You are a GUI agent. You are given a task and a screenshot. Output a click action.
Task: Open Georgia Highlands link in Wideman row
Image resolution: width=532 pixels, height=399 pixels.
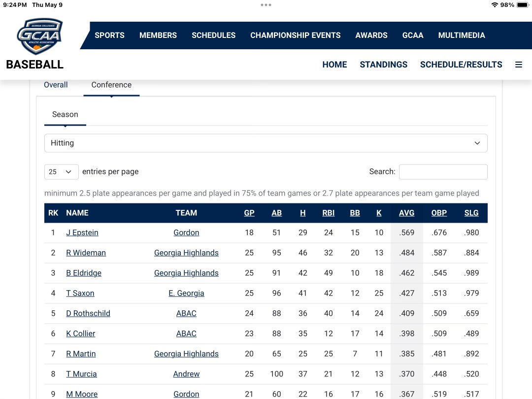pyautogui.click(x=186, y=253)
